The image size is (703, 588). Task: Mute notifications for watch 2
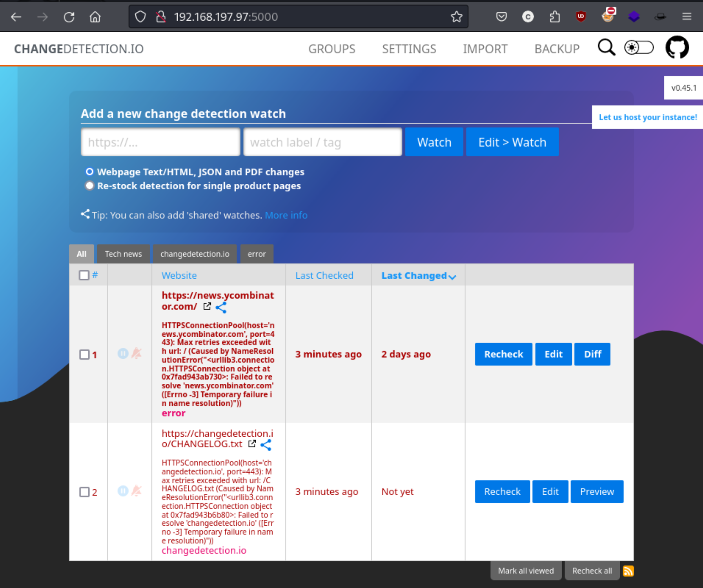[137, 491]
